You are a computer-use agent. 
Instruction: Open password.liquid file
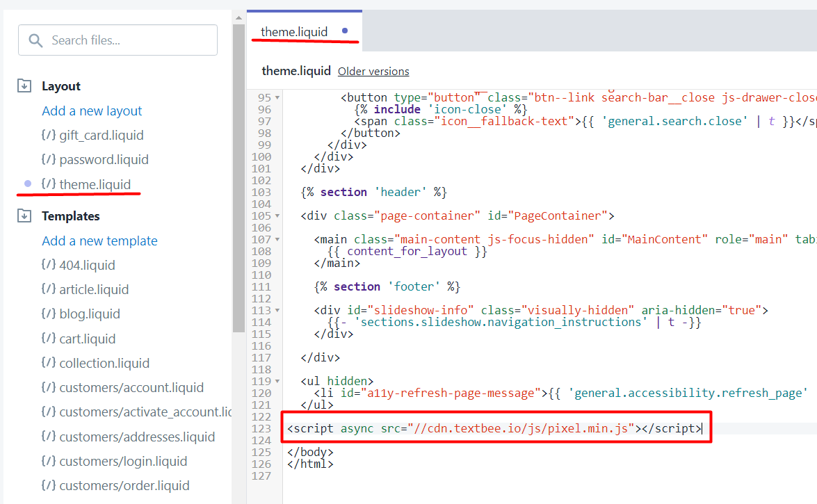104,159
